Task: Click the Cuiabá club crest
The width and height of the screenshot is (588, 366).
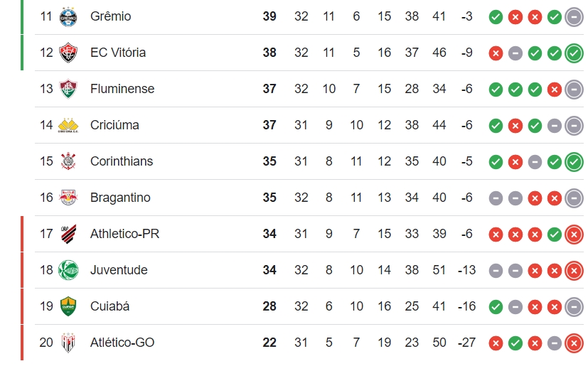Action: coord(68,306)
